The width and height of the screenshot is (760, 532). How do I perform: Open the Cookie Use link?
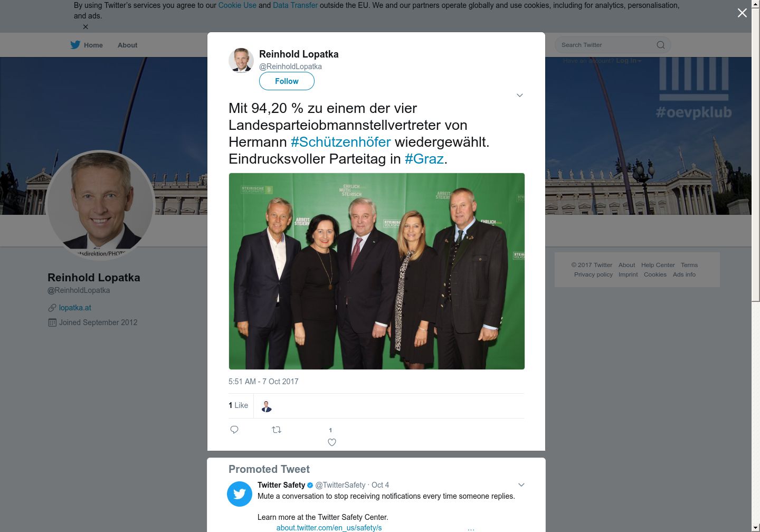(237, 5)
